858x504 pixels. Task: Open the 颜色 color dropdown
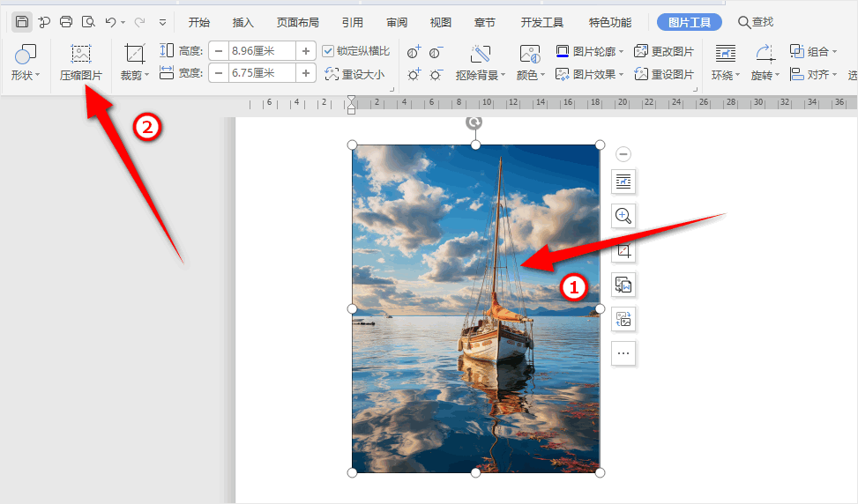tap(530, 63)
